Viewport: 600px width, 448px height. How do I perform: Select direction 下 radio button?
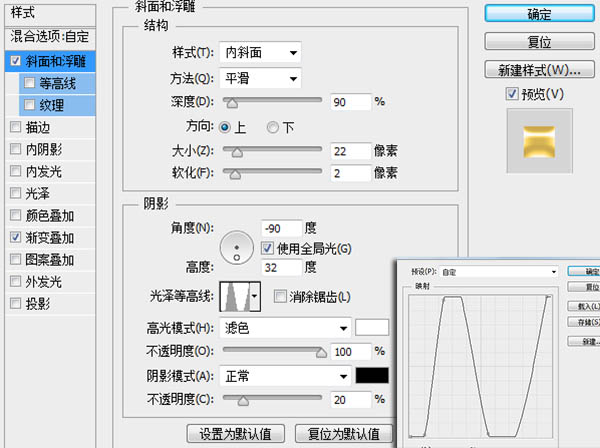point(273,127)
